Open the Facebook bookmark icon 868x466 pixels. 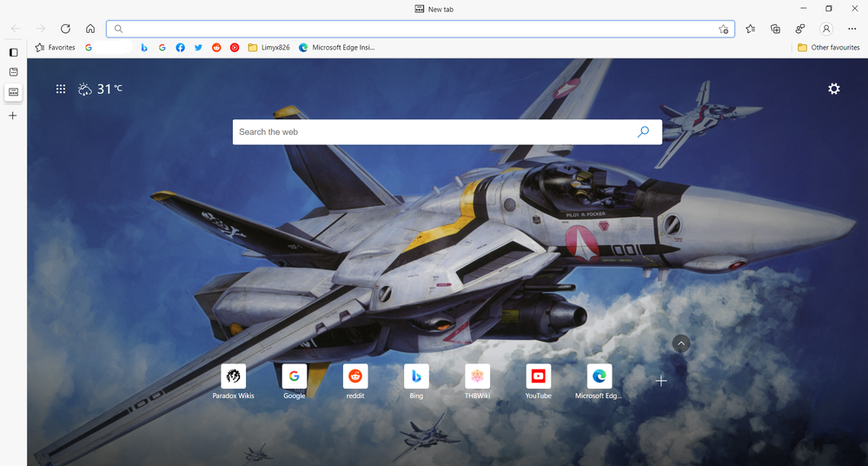click(x=181, y=48)
